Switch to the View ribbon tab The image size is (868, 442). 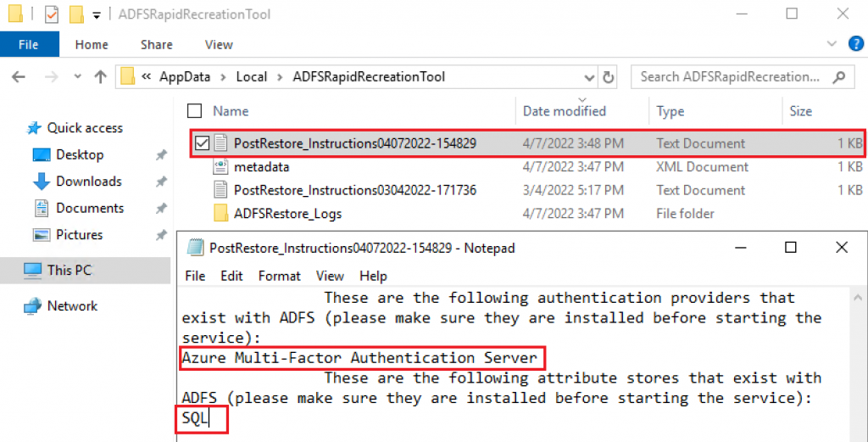[219, 44]
